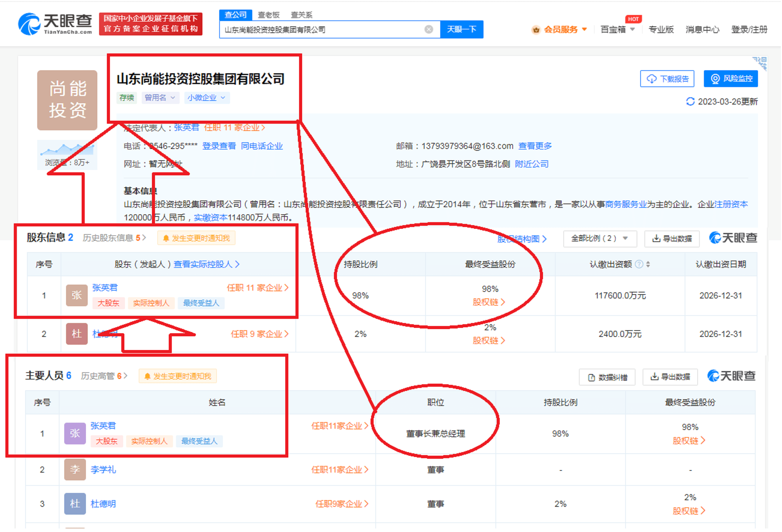This screenshot has width=782, height=532.
Task: Click the 最终受益人 tag in shareholder row 1
Action: [201, 304]
